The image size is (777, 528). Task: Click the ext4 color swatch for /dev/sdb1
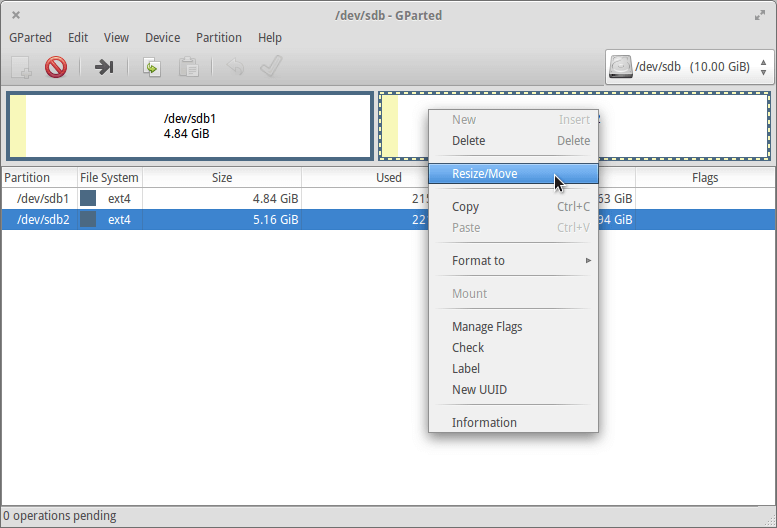[x=88, y=198]
